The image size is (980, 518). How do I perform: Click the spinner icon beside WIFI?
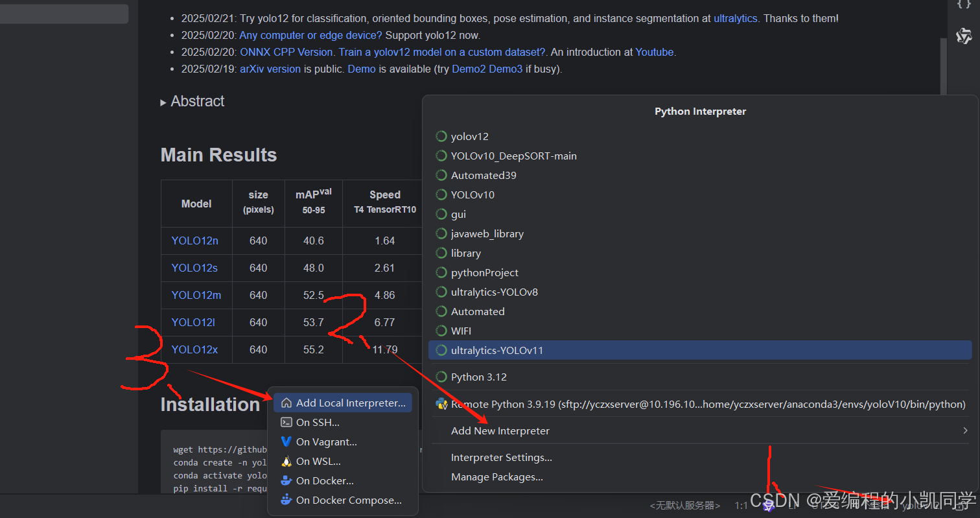[x=441, y=331]
